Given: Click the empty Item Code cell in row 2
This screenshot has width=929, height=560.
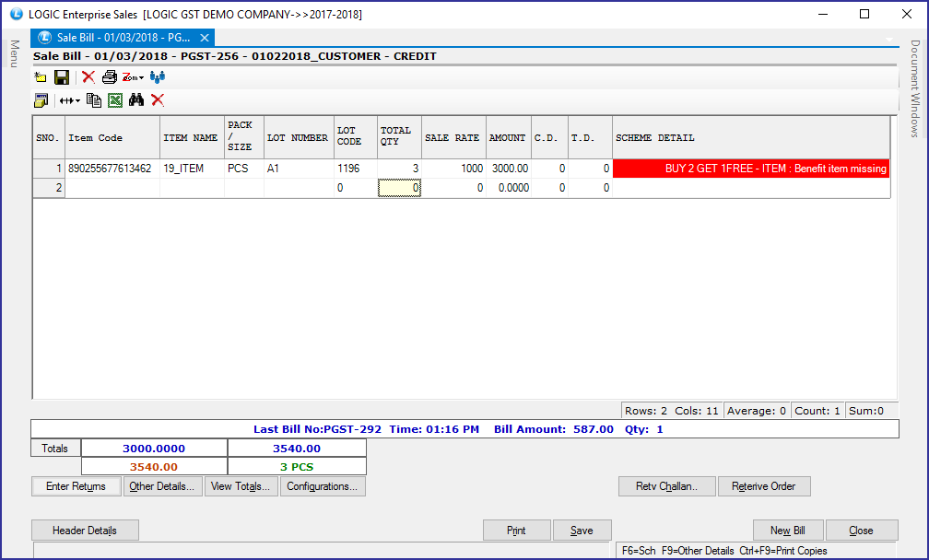Looking at the screenshot, I should 112,188.
